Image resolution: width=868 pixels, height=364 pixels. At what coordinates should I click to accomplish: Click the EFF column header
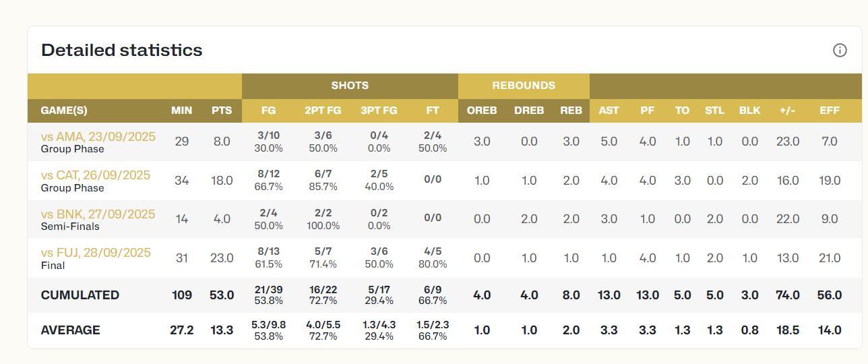click(x=830, y=111)
